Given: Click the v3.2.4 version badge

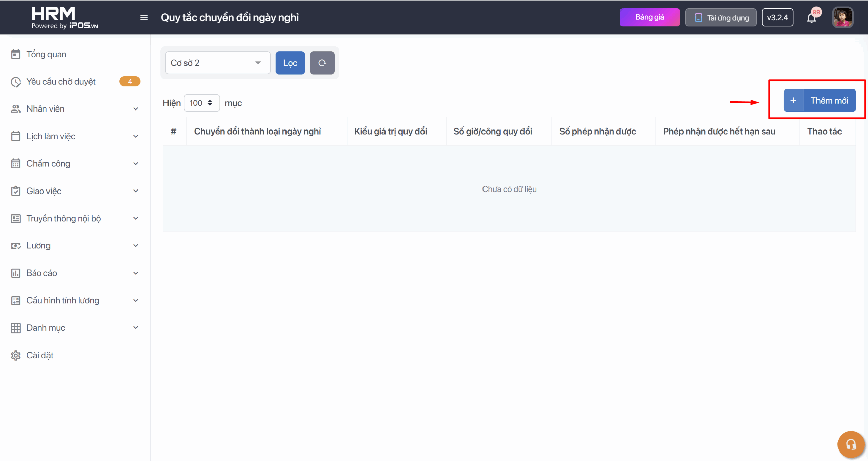Looking at the screenshot, I should pyautogui.click(x=777, y=18).
